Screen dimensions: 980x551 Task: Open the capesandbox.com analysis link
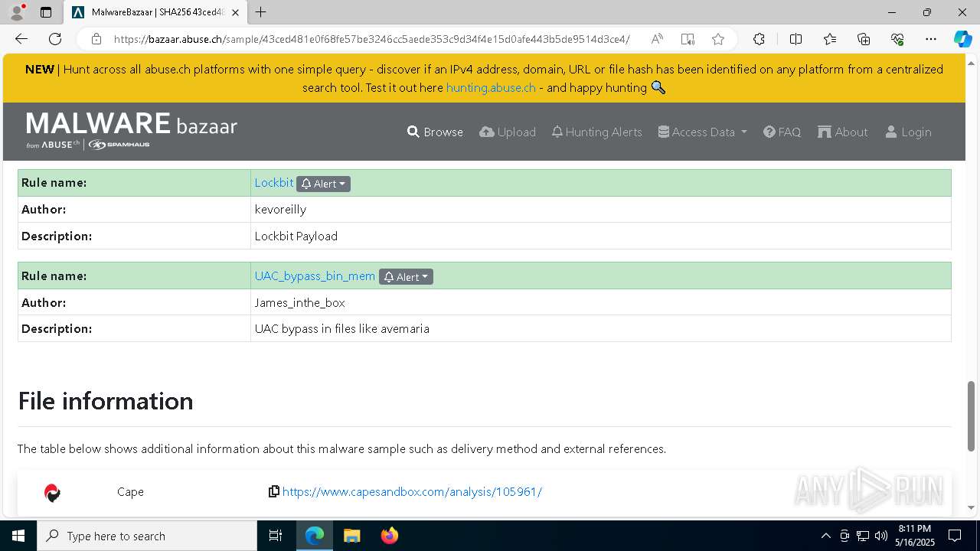click(x=412, y=491)
